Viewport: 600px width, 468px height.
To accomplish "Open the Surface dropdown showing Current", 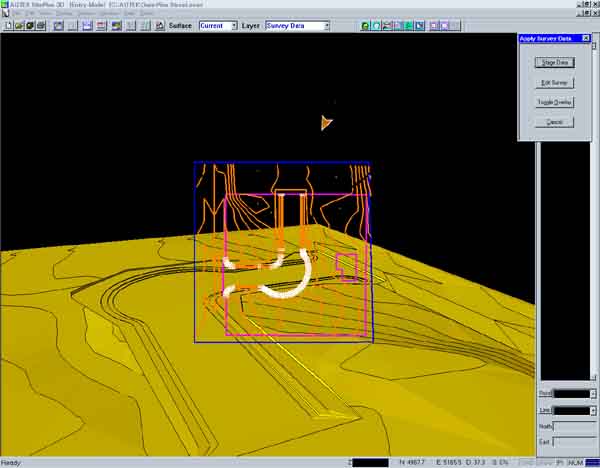I will pos(234,25).
